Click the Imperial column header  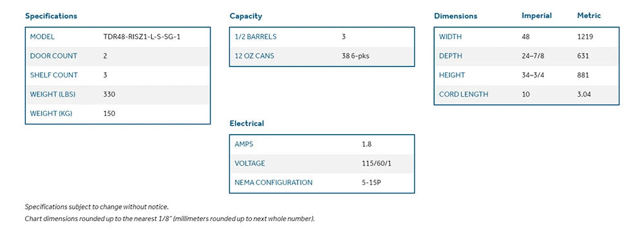pyautogui.click(x=537, y=15)
